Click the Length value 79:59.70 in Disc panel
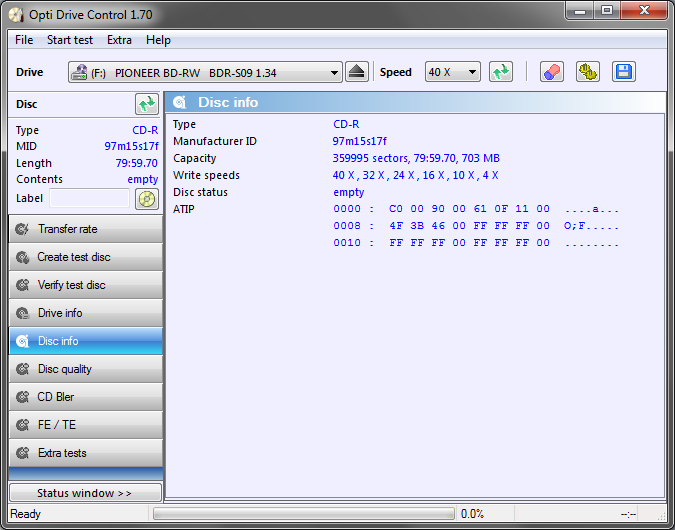675x530 pixels. 136,163
